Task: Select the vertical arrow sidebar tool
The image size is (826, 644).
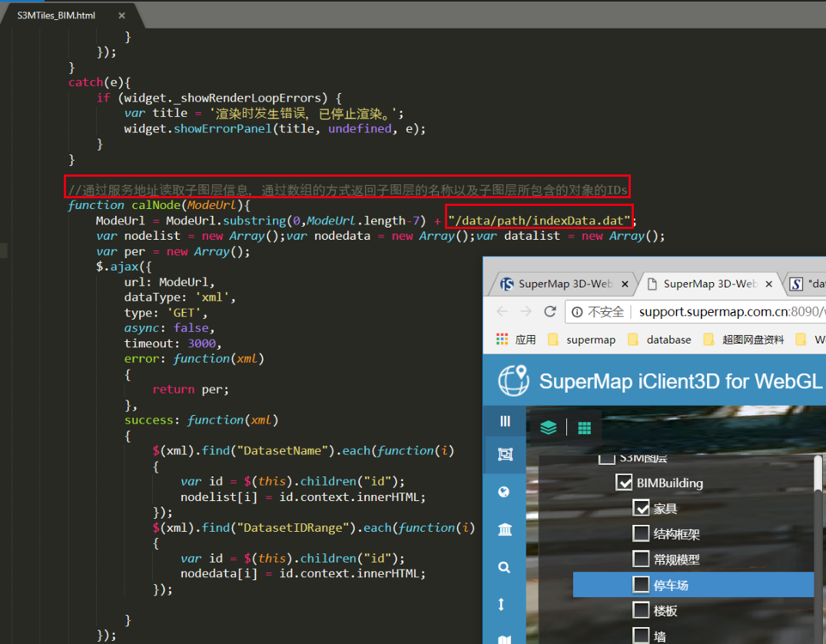Action: coord(501,604)
